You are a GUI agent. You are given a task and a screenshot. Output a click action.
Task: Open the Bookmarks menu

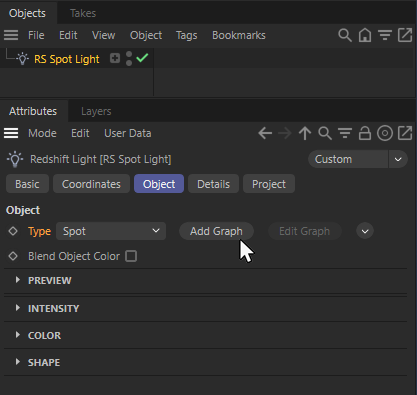click(x=239, y=35)
